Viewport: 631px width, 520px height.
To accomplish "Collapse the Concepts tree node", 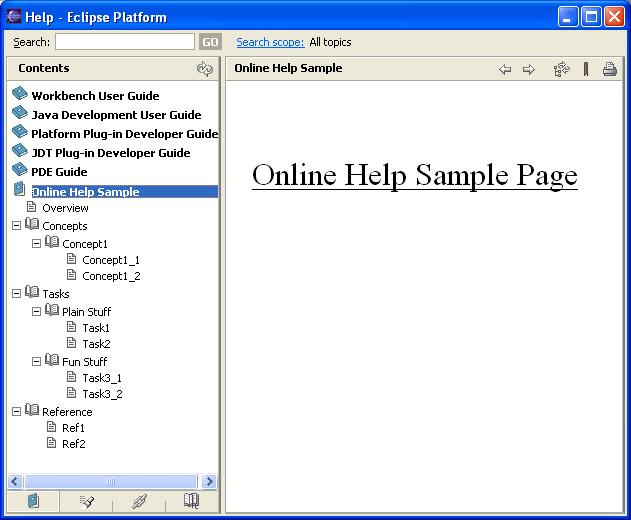I will point(16,226).
